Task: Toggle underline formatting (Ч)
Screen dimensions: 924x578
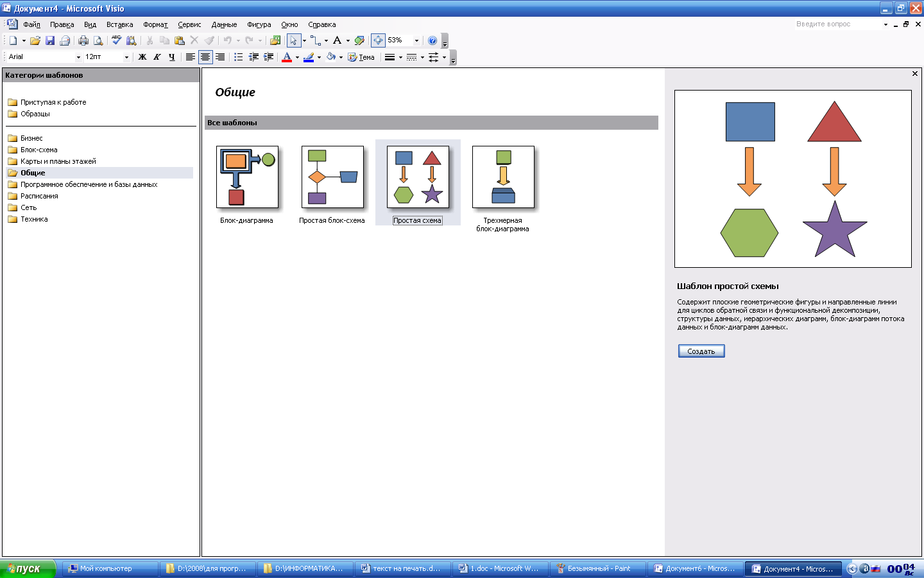Action: pyautogui.click(x=172, y=57)
